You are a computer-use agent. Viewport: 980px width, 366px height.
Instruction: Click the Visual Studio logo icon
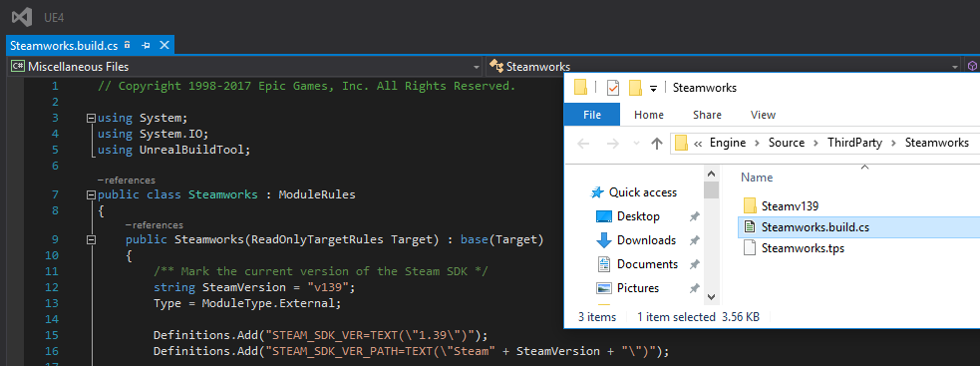pyautogui.click(x=21, y=18)
